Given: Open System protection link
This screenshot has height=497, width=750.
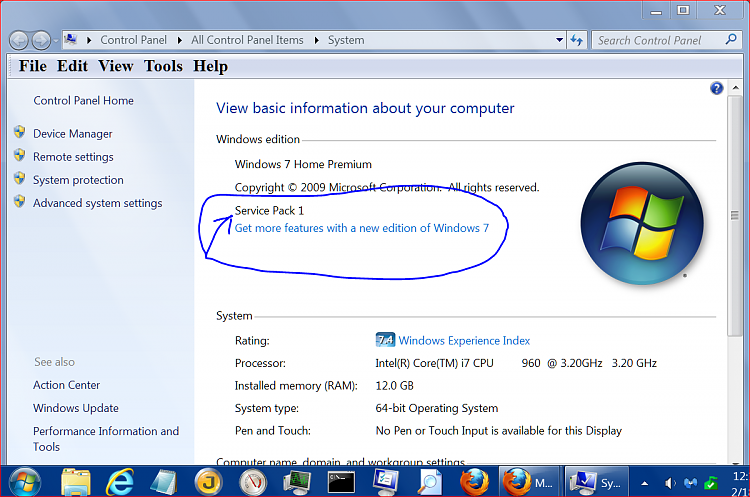Looking at the screenshot, I should 78,180.
